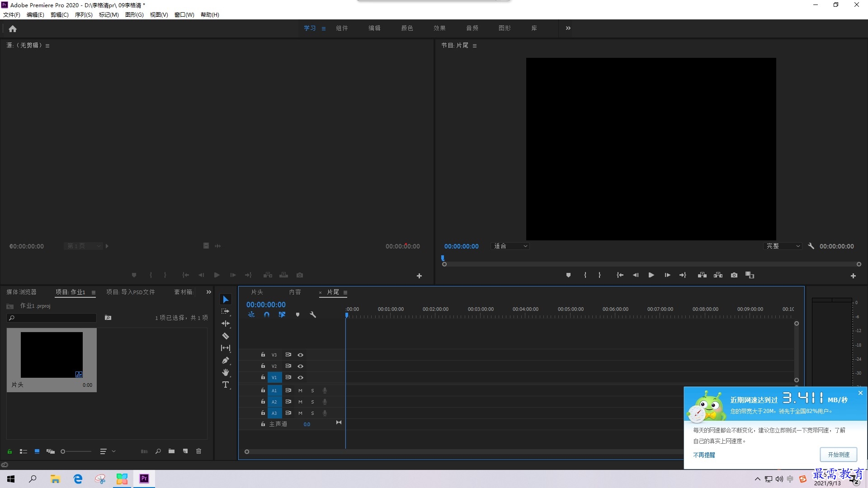Image resolution: width=868 pixels, height=488 pixels.
Task: Open 片尾 sequence panel menu
Action: (x=345, y=292)
